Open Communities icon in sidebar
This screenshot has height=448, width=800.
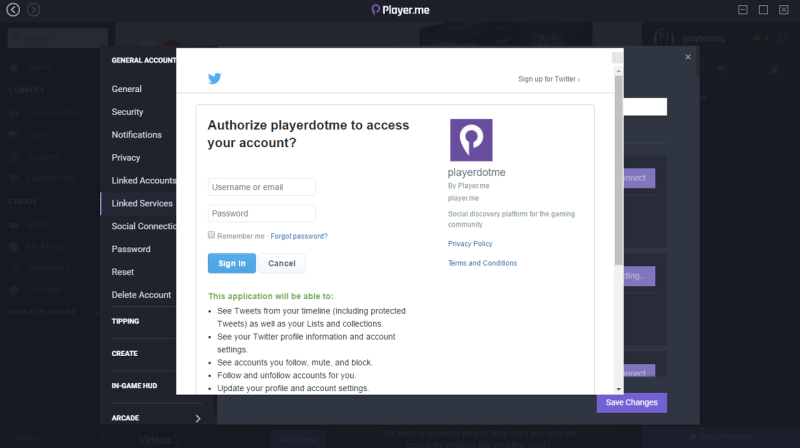coord(14,113)
